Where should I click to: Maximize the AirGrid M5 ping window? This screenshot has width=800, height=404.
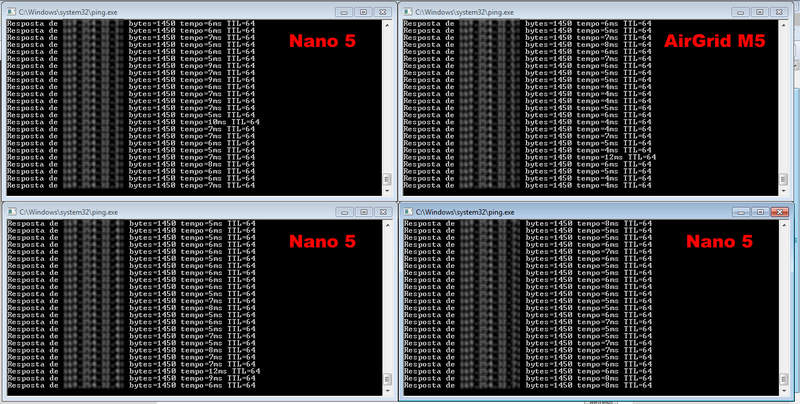pyautogui.click(x=760, y=12)
